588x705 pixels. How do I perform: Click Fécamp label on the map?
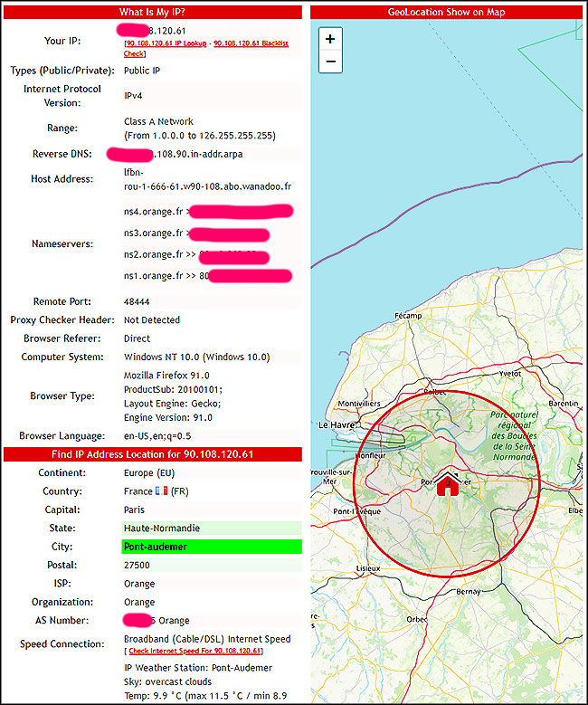408,316
